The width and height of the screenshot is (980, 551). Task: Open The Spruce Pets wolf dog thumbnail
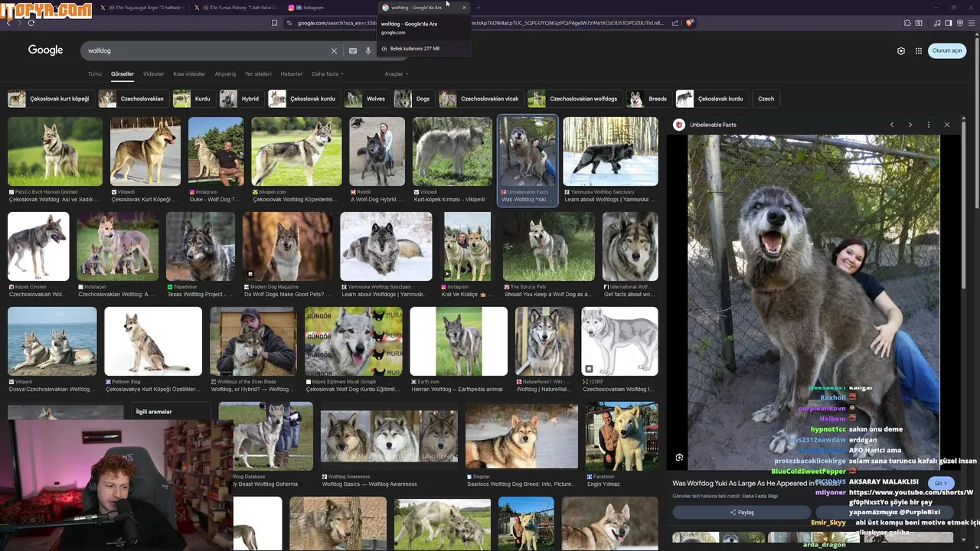coord(548,246)
